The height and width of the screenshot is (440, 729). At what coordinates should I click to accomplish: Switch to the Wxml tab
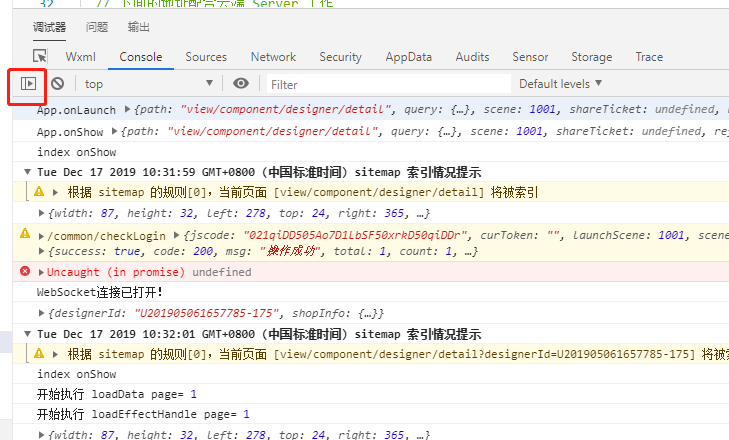[80, 57]
